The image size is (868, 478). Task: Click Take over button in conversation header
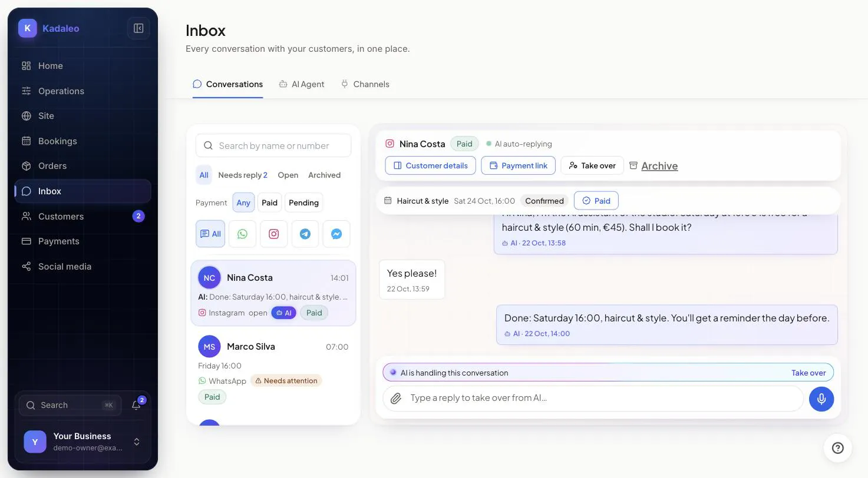coord(592,165)
